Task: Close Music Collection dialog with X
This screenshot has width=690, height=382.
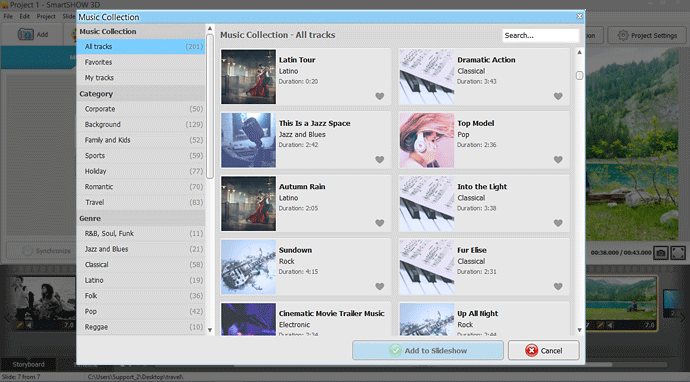Action: [579, 16]
